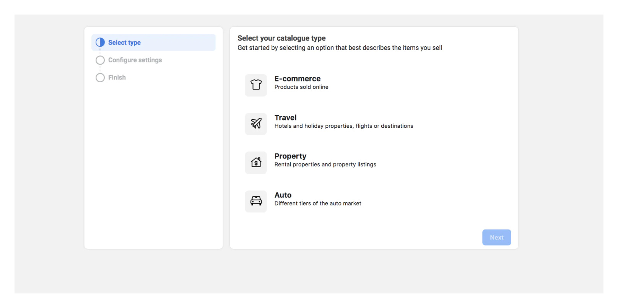
Task: Click the 'Select your catalogue type' heading
Action: (281, 38)
